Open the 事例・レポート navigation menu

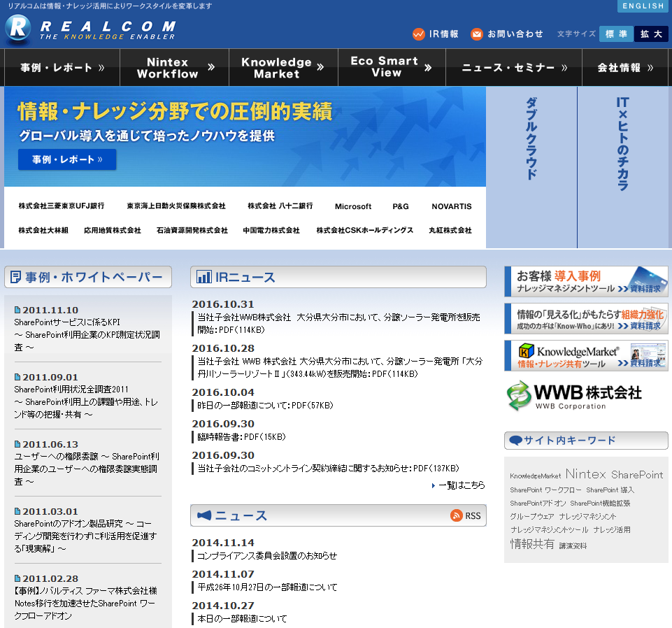[x=62, y=68]
